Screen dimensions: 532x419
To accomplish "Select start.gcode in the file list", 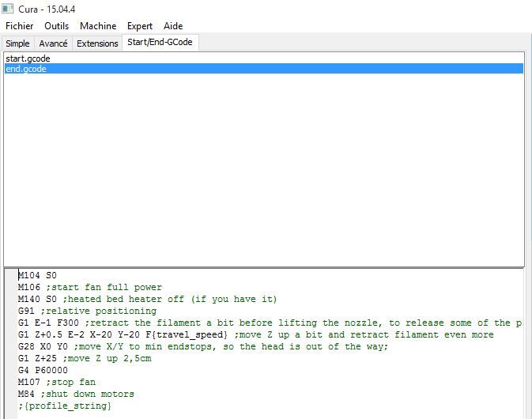I will point(263,59).
